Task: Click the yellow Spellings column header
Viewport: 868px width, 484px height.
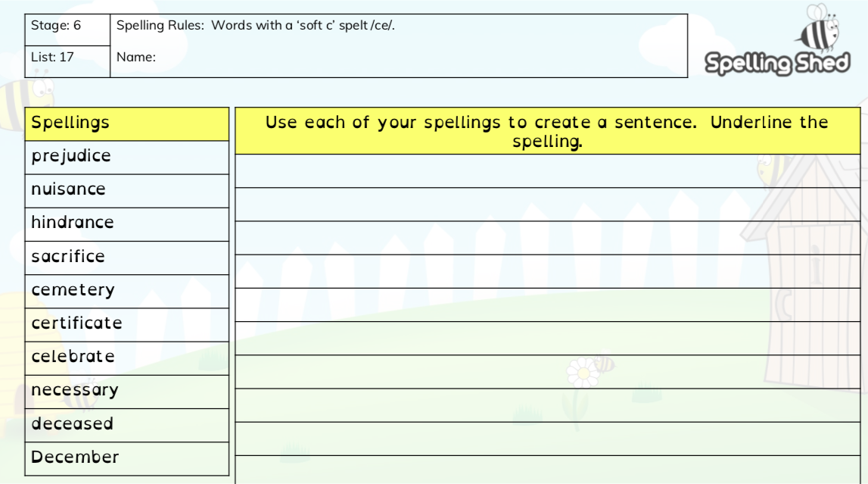Action: (x=126, y=123)
